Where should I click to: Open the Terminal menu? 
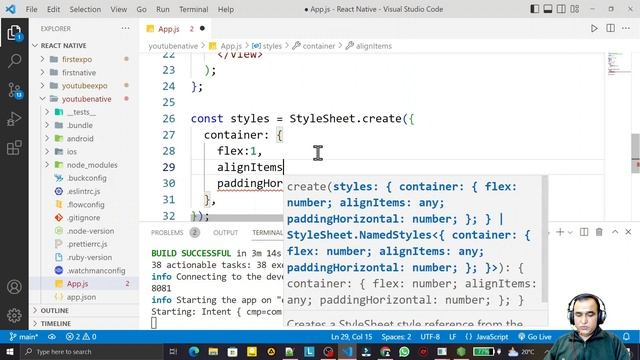pos(193,9)
